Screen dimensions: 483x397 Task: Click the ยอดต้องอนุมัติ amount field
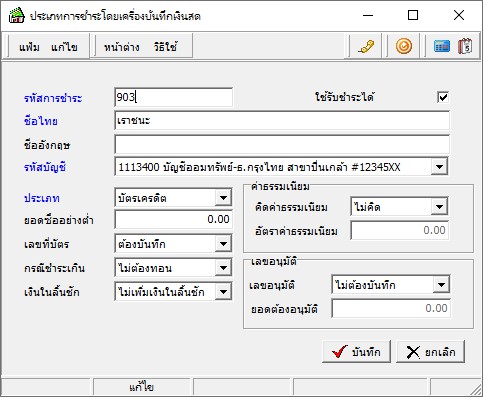pyautogui.click(x=391, y=308)
